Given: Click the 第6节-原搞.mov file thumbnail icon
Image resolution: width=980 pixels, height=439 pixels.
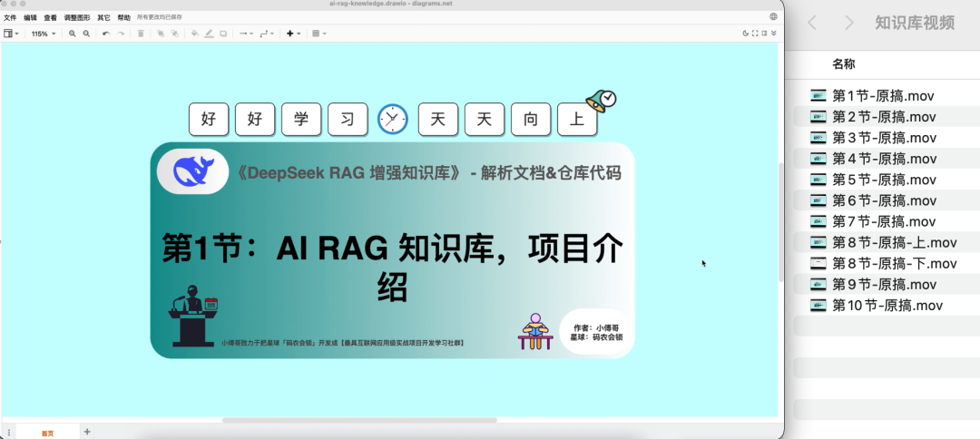Looking at the screenshot, I should tap(818, 200).
